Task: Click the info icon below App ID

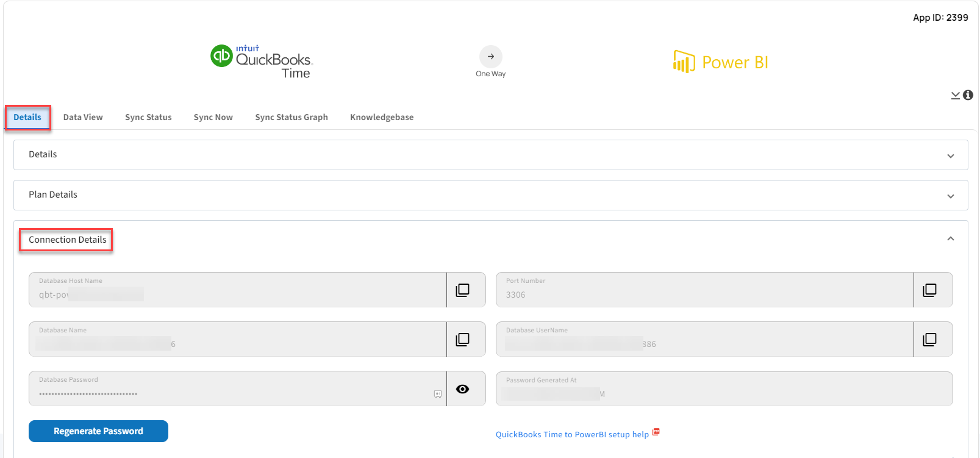Action: tap(968, 95)
